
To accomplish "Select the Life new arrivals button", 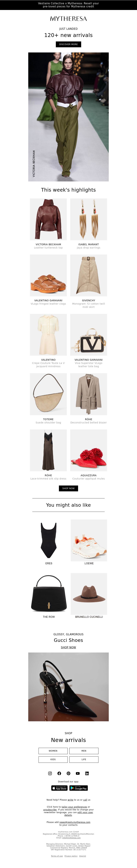I will pyautogui.click(x=84, y=759).
